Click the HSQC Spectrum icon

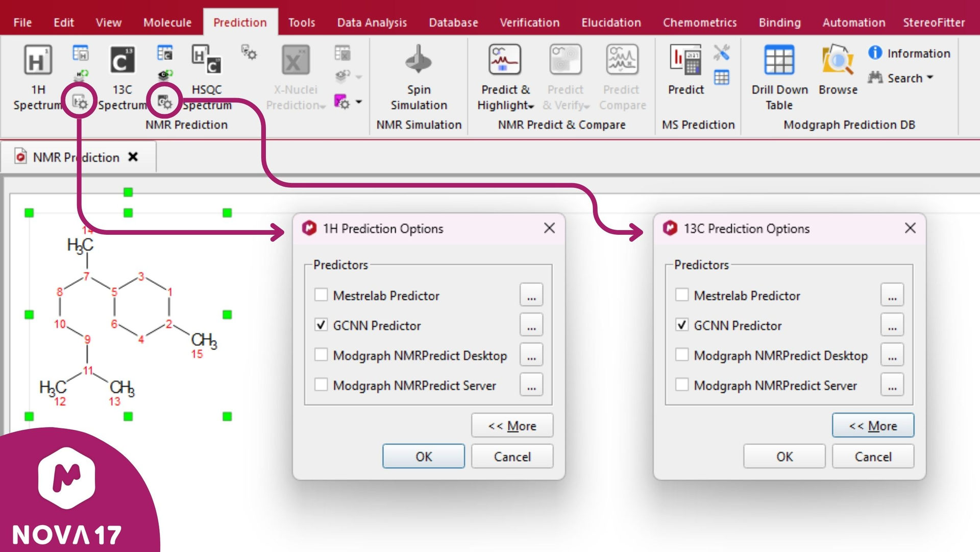(207, 60)
